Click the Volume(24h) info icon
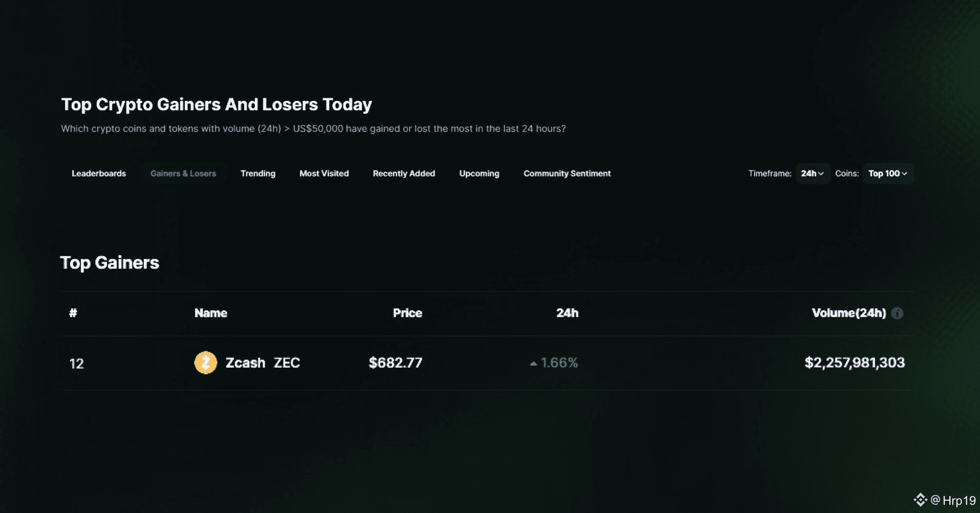This screenshot has width=980, height=513. tap(897, 313)
